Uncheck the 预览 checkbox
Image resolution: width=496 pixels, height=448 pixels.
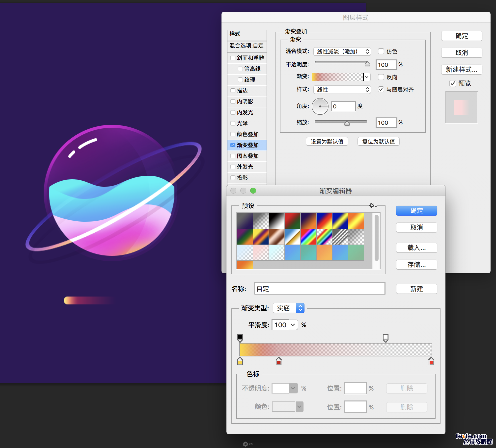click(x=453, y=83)
